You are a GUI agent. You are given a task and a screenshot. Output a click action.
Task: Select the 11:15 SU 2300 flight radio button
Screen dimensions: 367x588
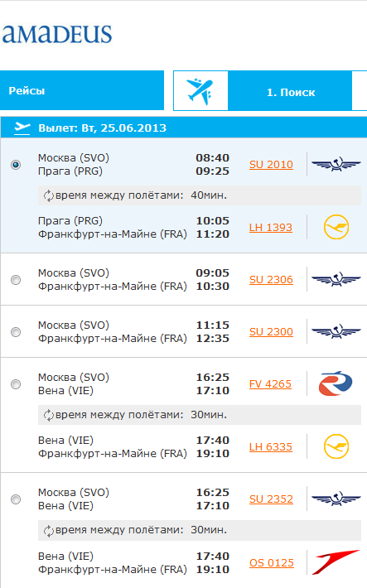[16, 332]
